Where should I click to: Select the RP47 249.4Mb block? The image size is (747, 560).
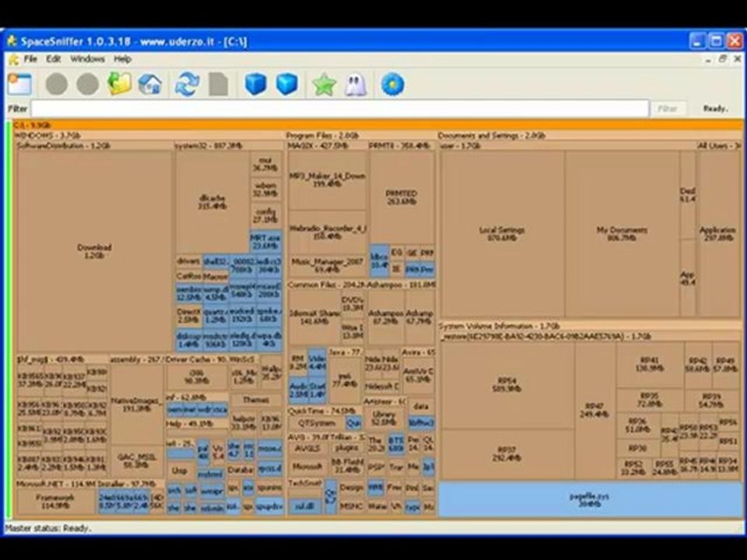click(x=594, y=411)
